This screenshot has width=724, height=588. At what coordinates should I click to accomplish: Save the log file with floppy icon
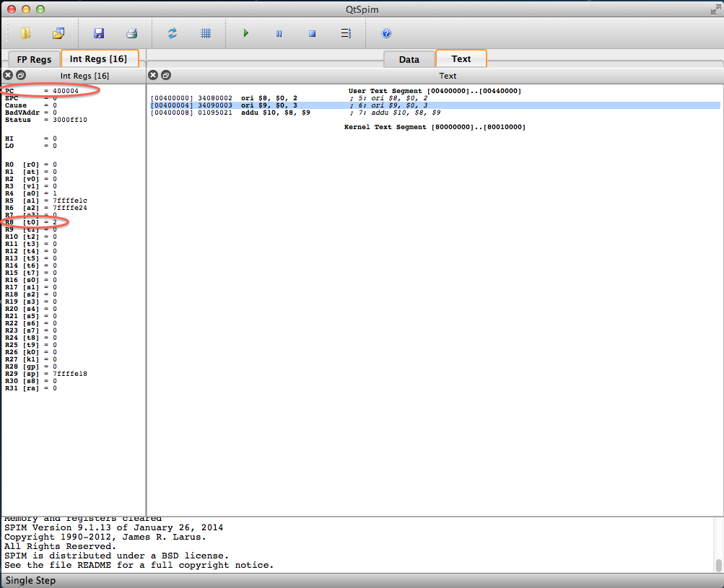(99, 33)
